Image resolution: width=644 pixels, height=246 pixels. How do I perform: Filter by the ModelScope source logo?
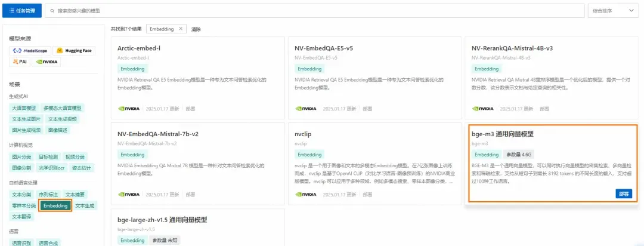(x=30, y=51)
